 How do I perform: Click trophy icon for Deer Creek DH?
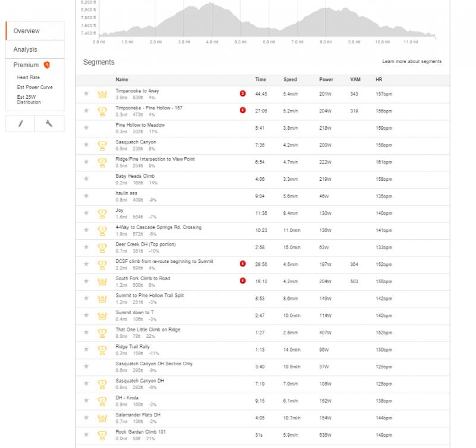[x=102, y=248]
